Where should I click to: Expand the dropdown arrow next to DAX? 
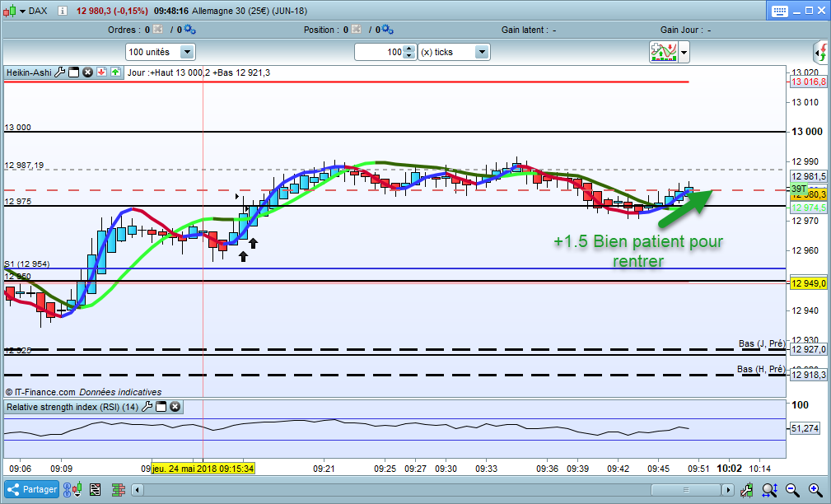[x=22, y=12]
